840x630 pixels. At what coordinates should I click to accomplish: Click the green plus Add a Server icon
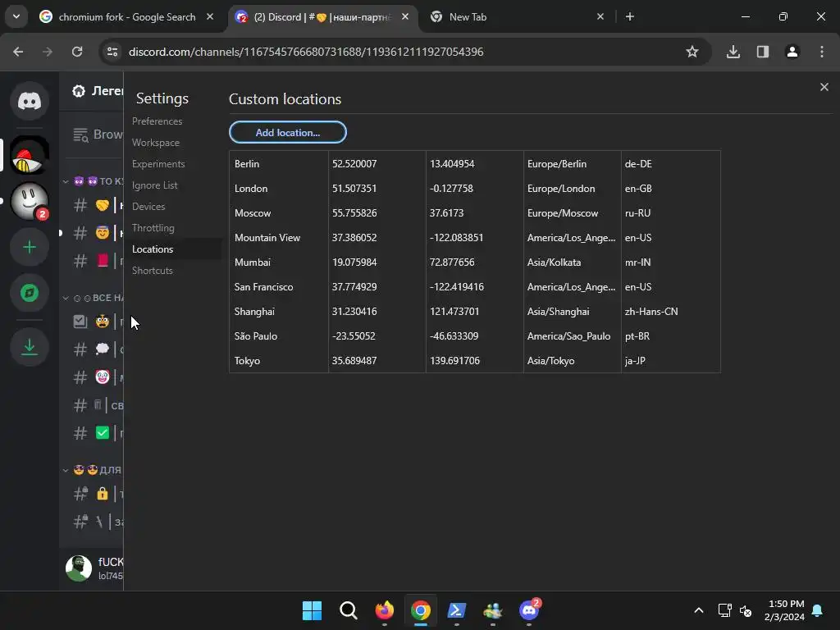tap(30, 247)
